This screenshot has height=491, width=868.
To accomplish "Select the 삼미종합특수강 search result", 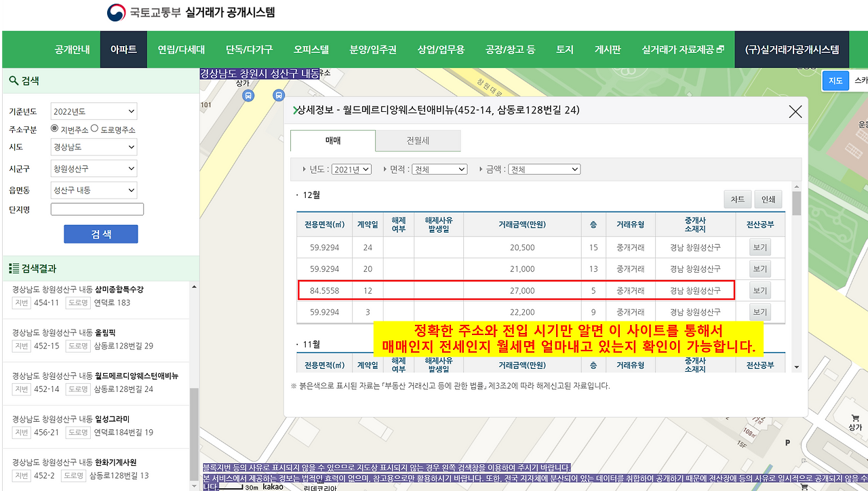I will [119, 290].
